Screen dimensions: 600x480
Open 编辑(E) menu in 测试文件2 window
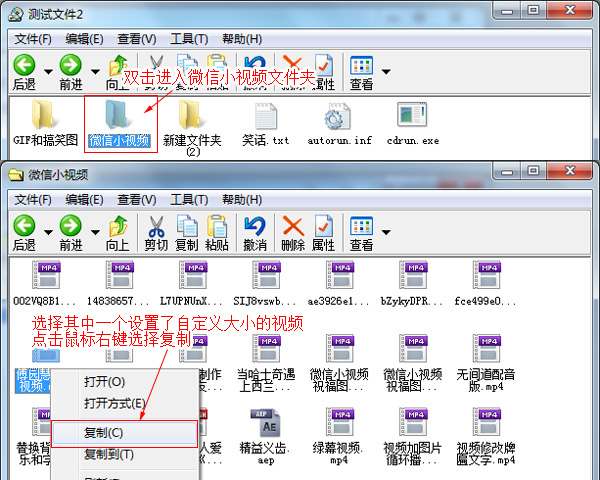(x=84, y=39)
